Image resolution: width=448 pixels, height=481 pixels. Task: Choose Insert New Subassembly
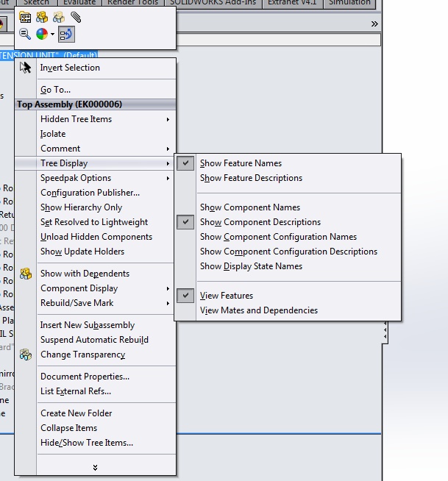coord(96,325)
